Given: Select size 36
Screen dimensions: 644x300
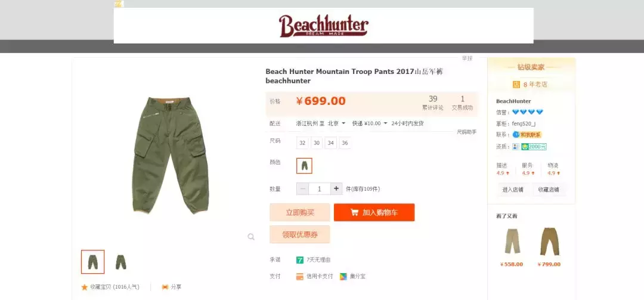Looking at the screenshot, I should (x=345, y=143).
